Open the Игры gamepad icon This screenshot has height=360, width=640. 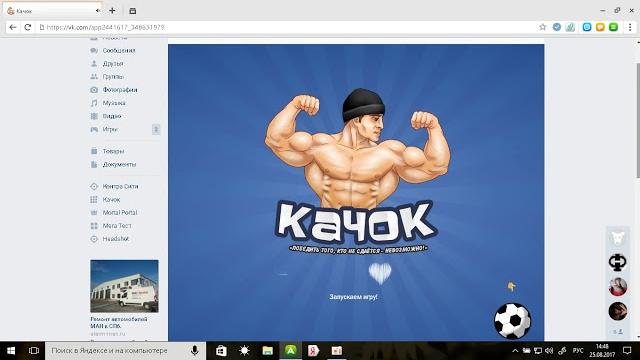point(94,129)
